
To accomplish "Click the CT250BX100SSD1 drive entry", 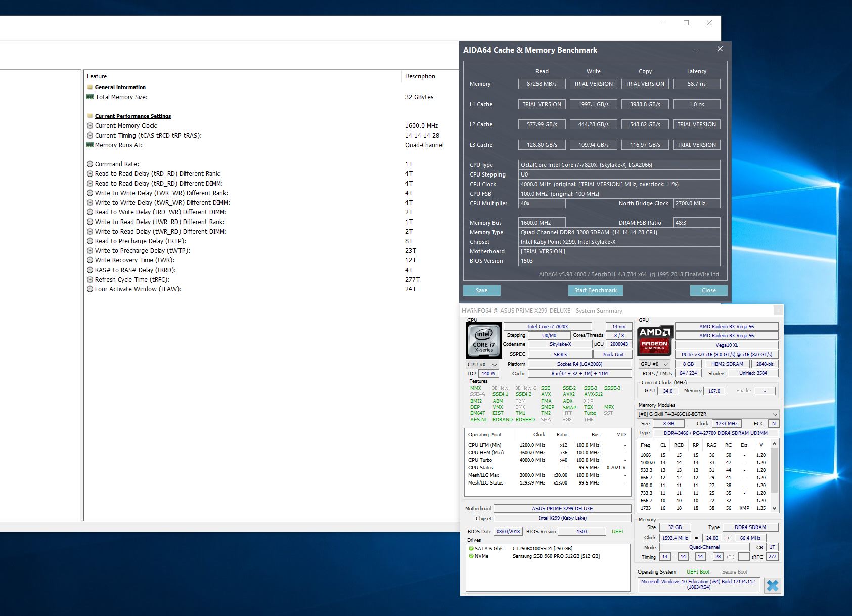I will 542,549.
